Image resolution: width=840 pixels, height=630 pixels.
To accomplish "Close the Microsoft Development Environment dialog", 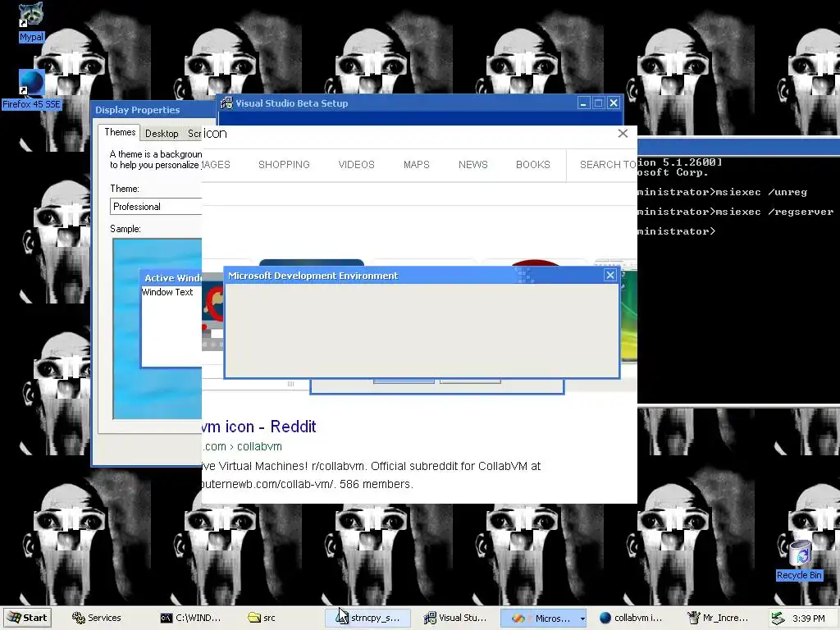I will point(609,276).
